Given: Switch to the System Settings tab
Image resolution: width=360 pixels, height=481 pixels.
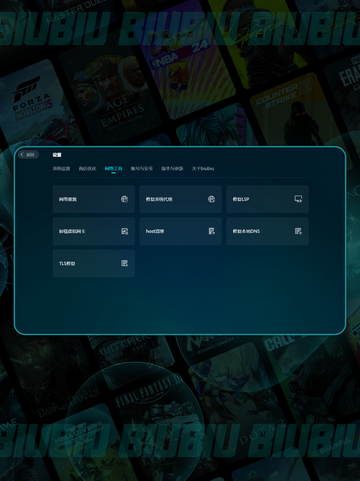Looking at the screenshot, I should 61,169.
